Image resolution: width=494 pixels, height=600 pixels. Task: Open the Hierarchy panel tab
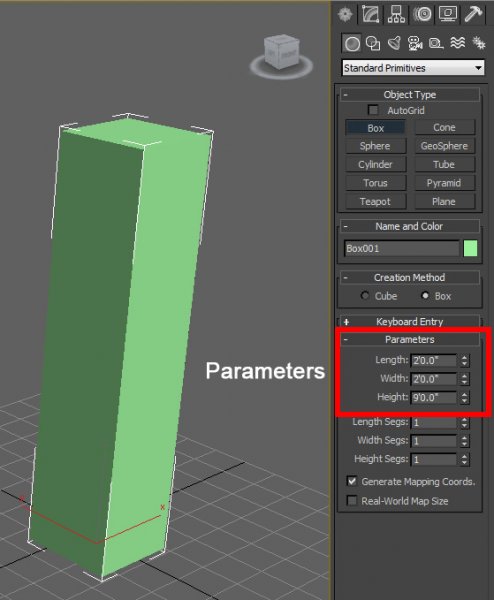click(x=396, y=15)
